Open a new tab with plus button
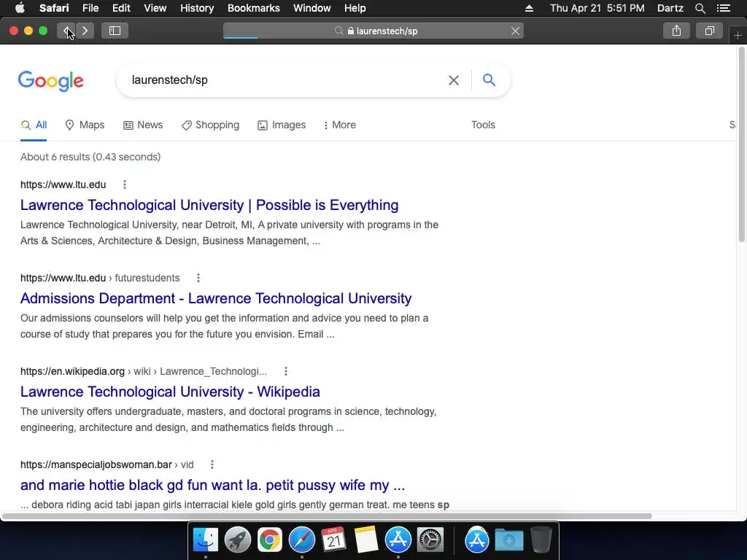Viewport: 747px width, 560px height. click(x=738, y=35)
